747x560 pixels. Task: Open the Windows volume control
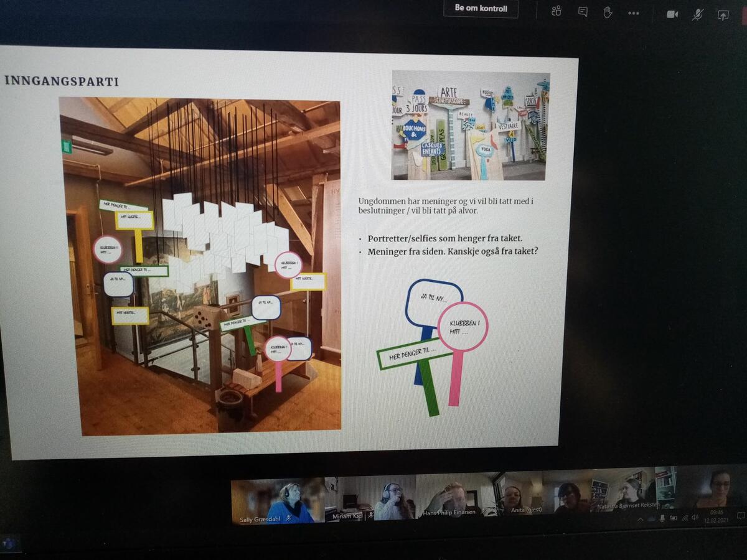point(695,518)
